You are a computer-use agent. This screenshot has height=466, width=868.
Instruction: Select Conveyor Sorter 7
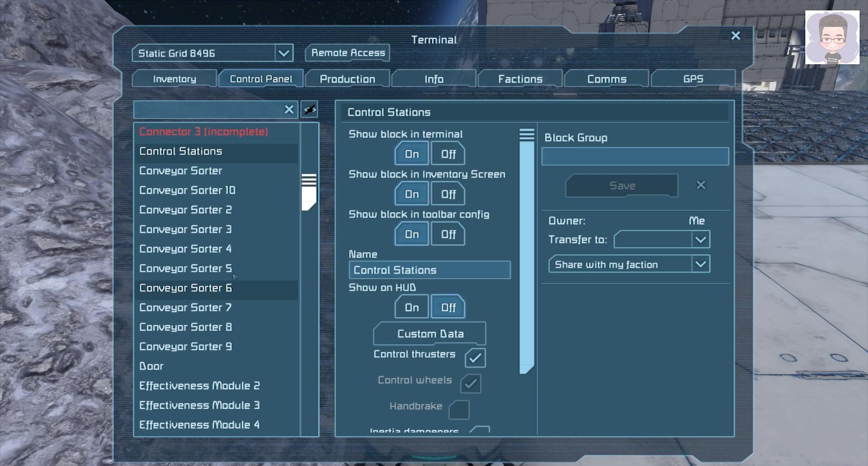[216, 308]
